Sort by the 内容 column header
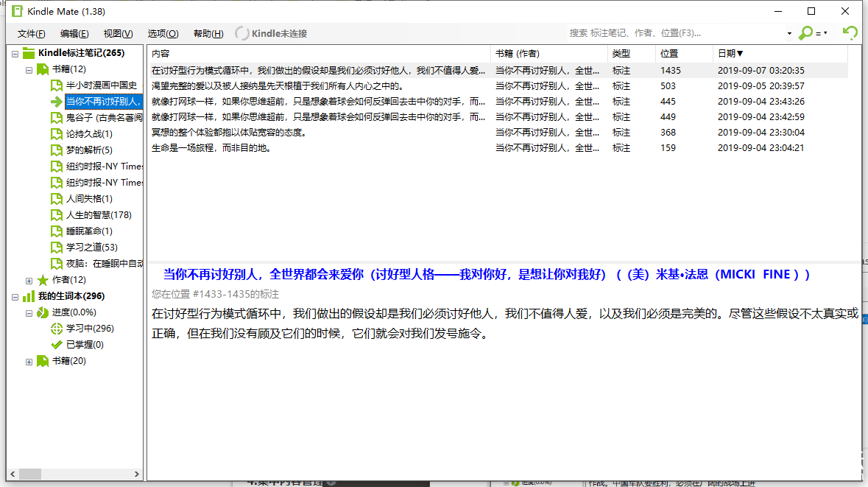 click(319, 54)
